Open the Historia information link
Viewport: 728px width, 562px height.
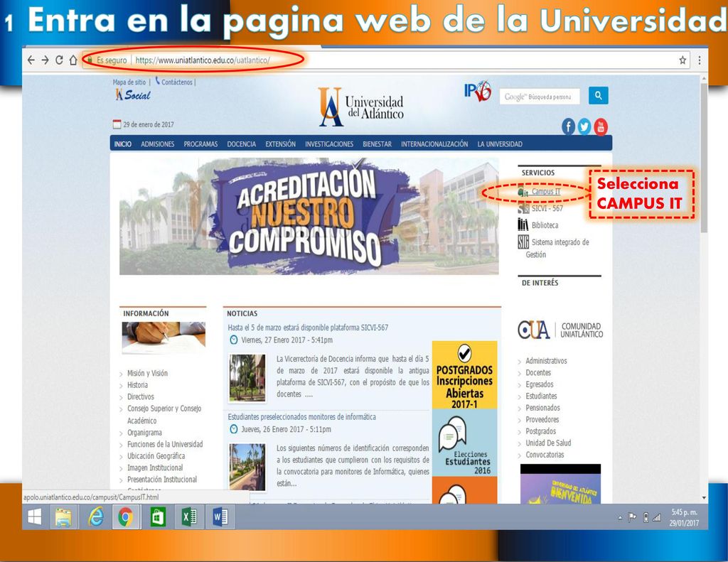pyautogui.click(x=137, y=384)
